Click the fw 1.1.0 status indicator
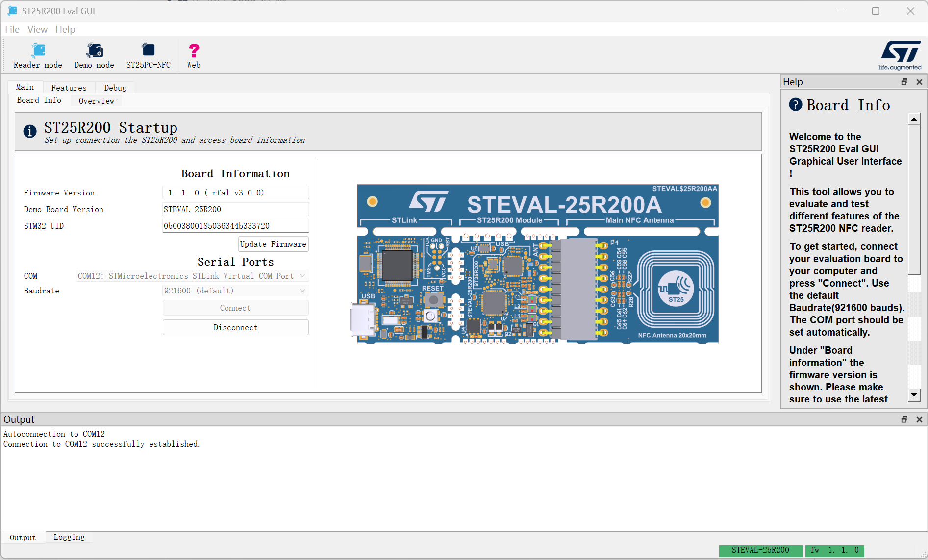The image size is (928, 560). [834, 550]
